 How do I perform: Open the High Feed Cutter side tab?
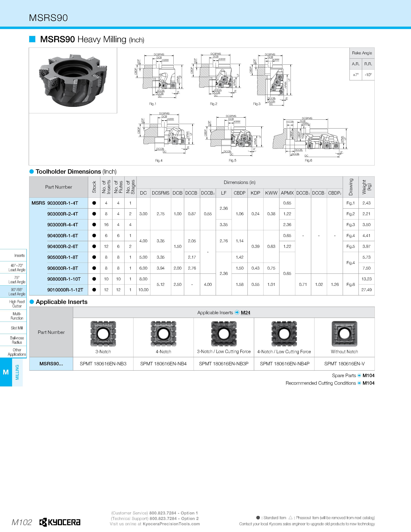(x=13, y=304)
